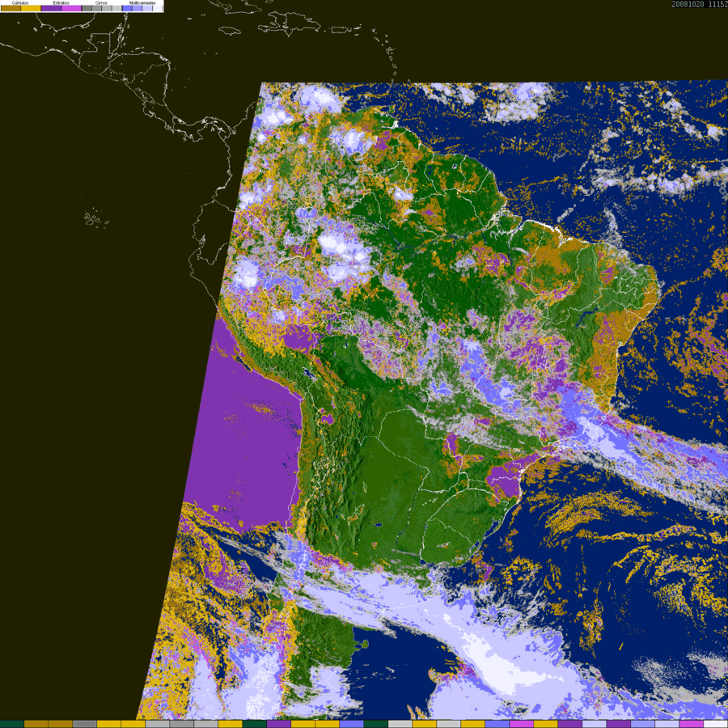Click the "Multicamadas" legend label
The width and height of the screenshot is (728, 728).
click(x=142, y=2)
